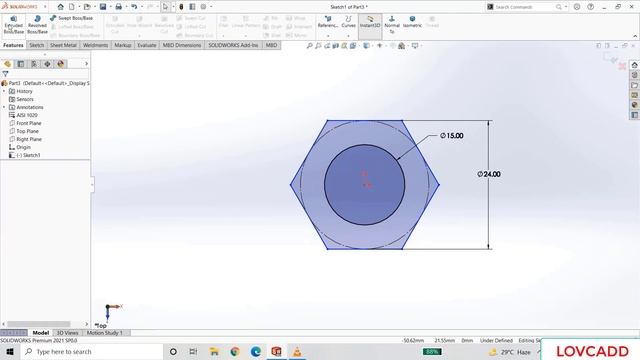Click Zoom to Fit icon
This screenshot has height=360, width=640.
pos(309,46)
